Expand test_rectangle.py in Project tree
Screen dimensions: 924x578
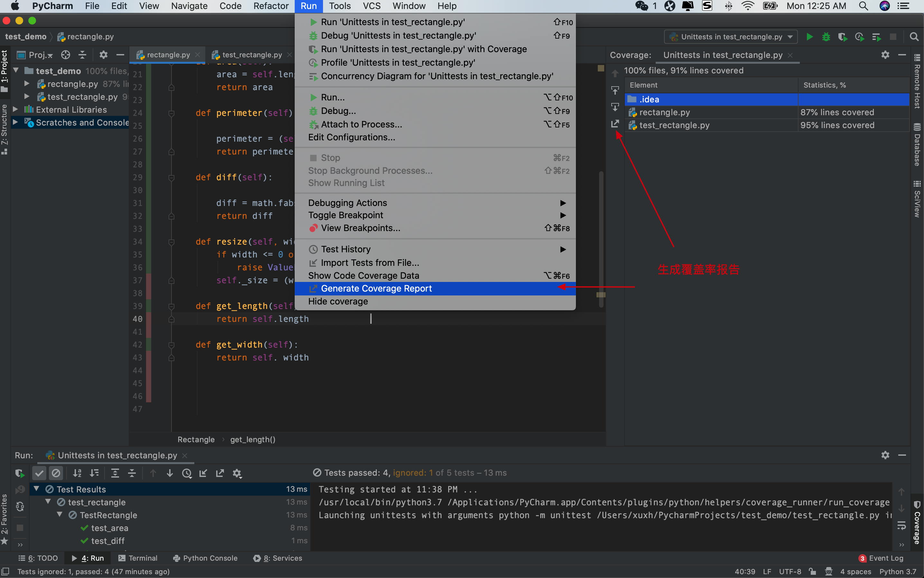tap(27, 97)
